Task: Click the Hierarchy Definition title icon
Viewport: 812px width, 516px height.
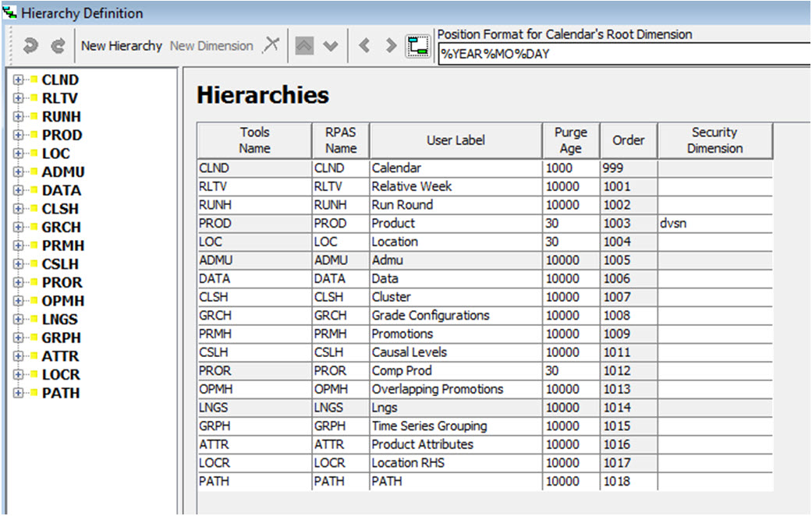Action: (x=10, y=12)
